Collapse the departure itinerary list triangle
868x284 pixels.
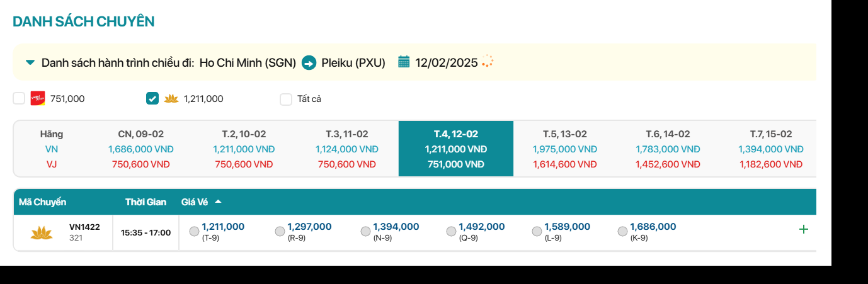(x=30, y=62)
